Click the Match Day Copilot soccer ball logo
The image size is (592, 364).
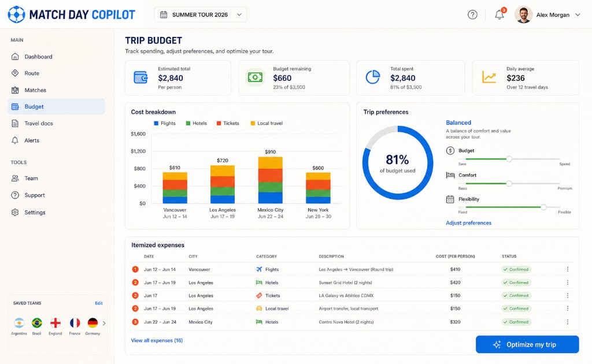click(16, 14)
